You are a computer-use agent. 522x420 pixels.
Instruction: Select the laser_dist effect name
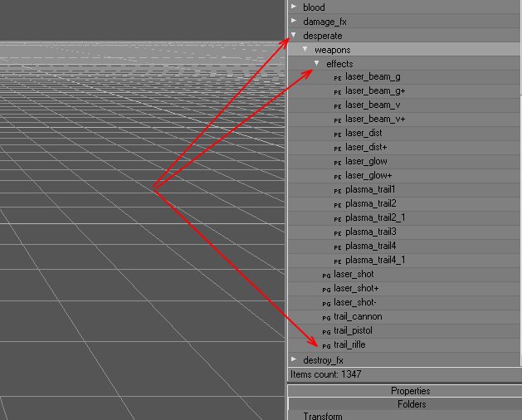[x=363, y=134]
